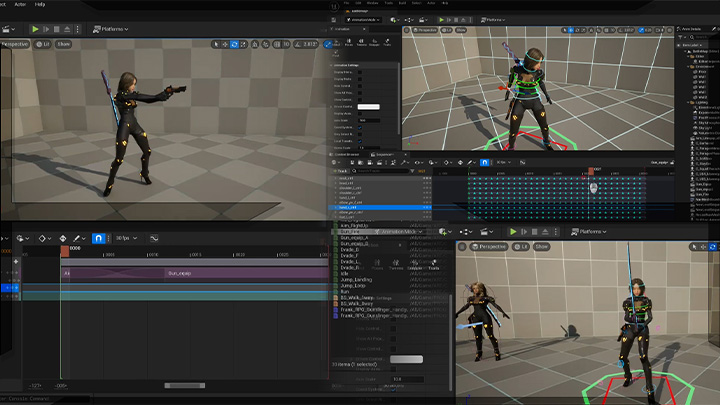Click the grey color swatch in lower settings panel

tap(406, 359)
